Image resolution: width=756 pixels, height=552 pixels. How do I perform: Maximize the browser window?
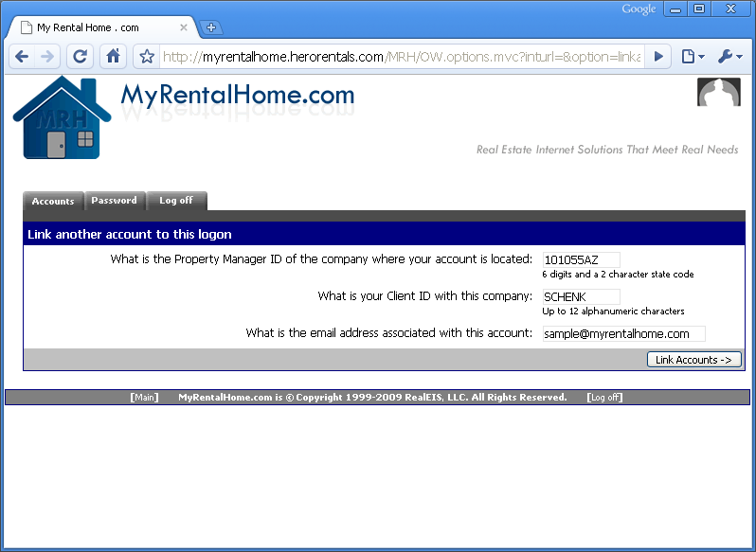[x=698, y=9]
